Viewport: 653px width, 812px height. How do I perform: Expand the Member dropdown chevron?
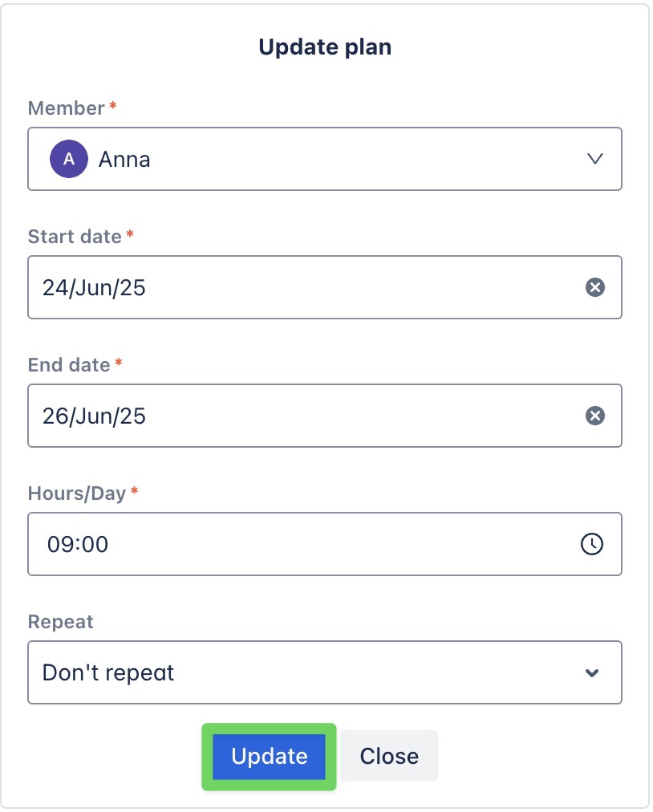[x=594, y=159]
